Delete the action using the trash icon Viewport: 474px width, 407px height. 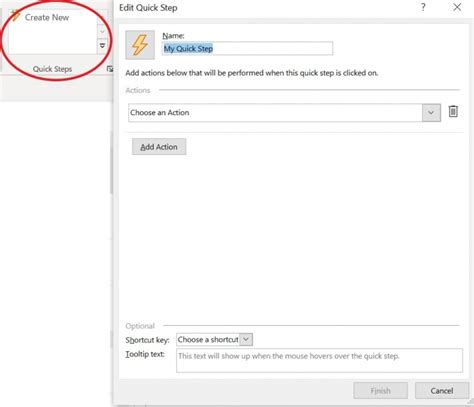453,111
